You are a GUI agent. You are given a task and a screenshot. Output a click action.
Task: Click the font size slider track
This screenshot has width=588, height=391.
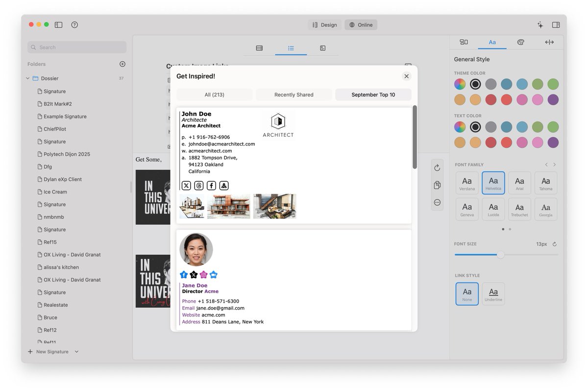(x=506, y=255)
